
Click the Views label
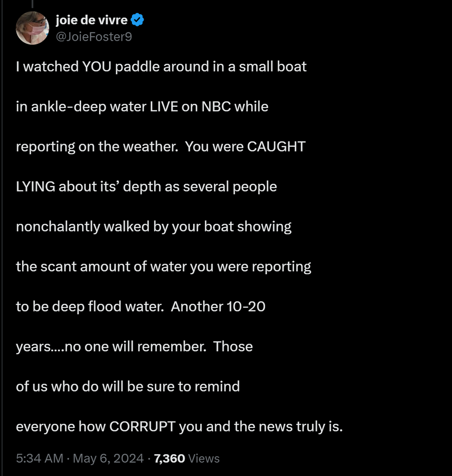pyautogui.click(x=204, y=458)
